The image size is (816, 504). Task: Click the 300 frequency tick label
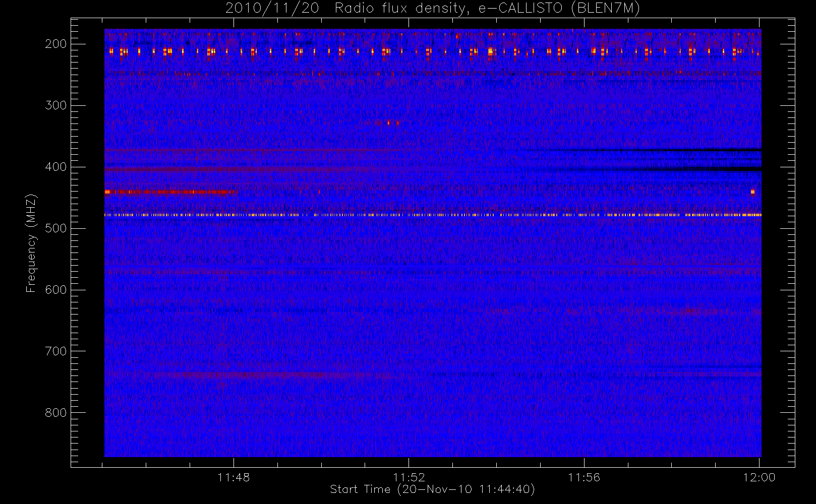click(56, 105)
